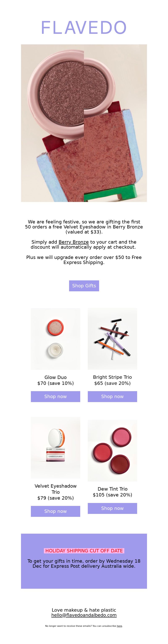Screen dimensions: 168x644
Task: Click the unsubscribe here link
Action: [x=119, y=626]
